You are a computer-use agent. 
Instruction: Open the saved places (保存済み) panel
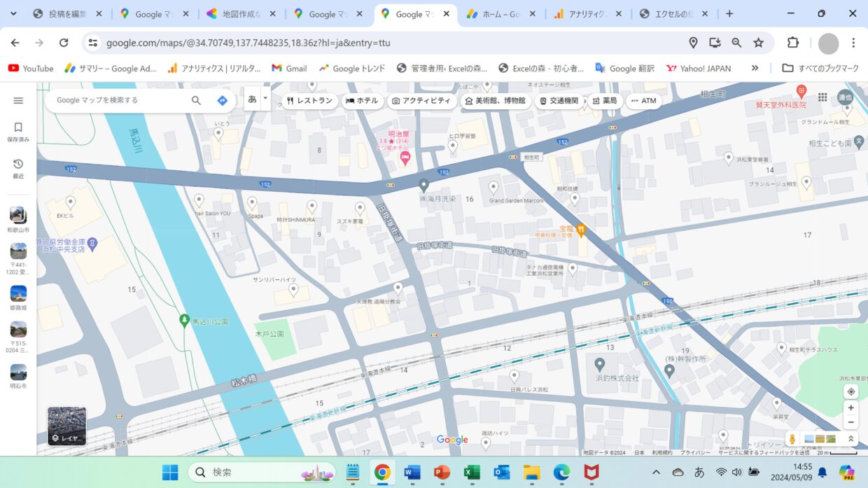point(18,132)
